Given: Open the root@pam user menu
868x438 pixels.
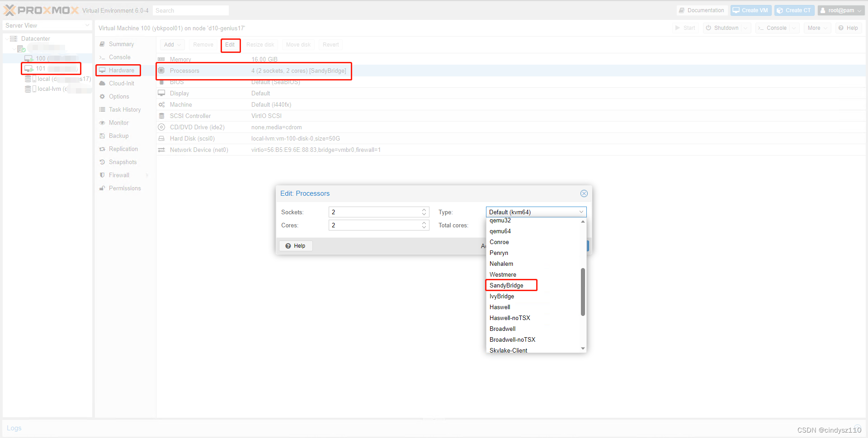Looking at the screenshot, I should [x=841, y=10].
